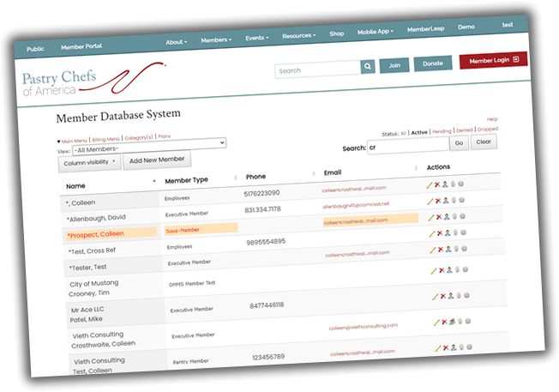Click two-person icon for Crosthwaite, Colleen
The image size is (559, 392).
pos(453,322)
